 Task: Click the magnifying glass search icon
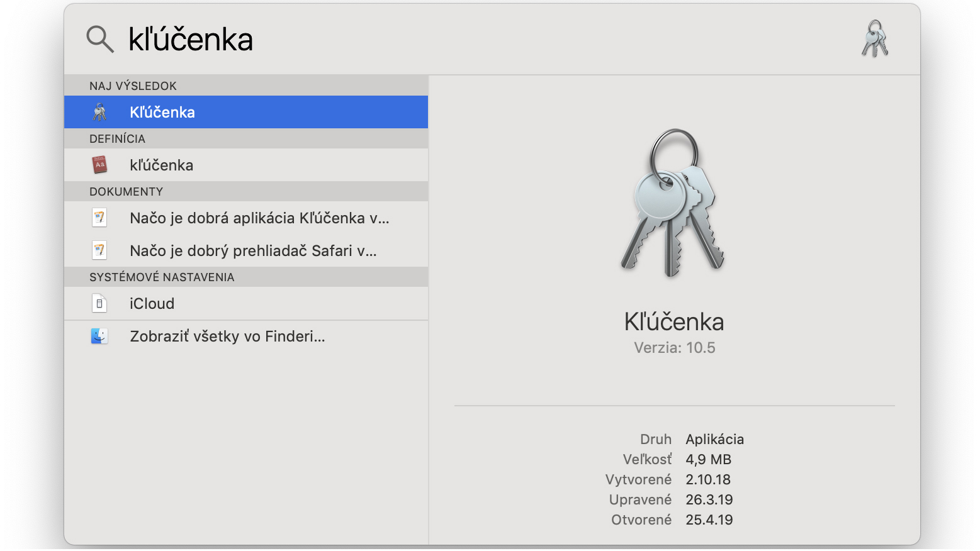[x=99, y=39]
